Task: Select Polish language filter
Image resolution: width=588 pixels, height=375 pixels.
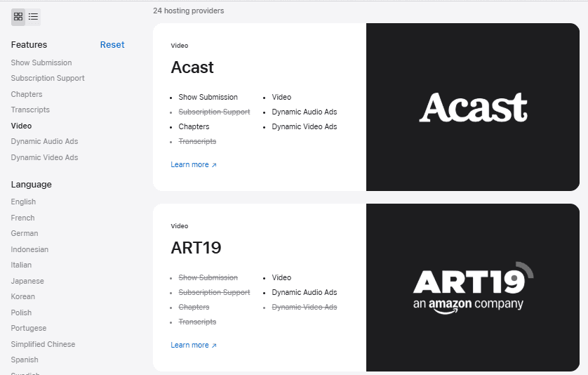Action: click(21, 312)
